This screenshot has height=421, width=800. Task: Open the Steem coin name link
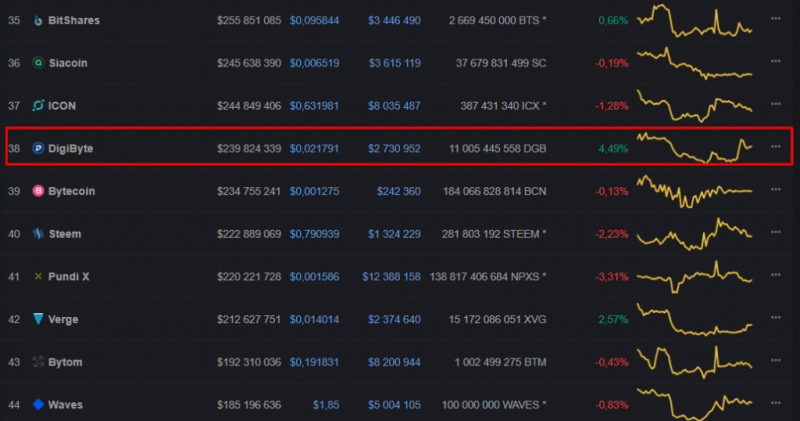[65, 234]
